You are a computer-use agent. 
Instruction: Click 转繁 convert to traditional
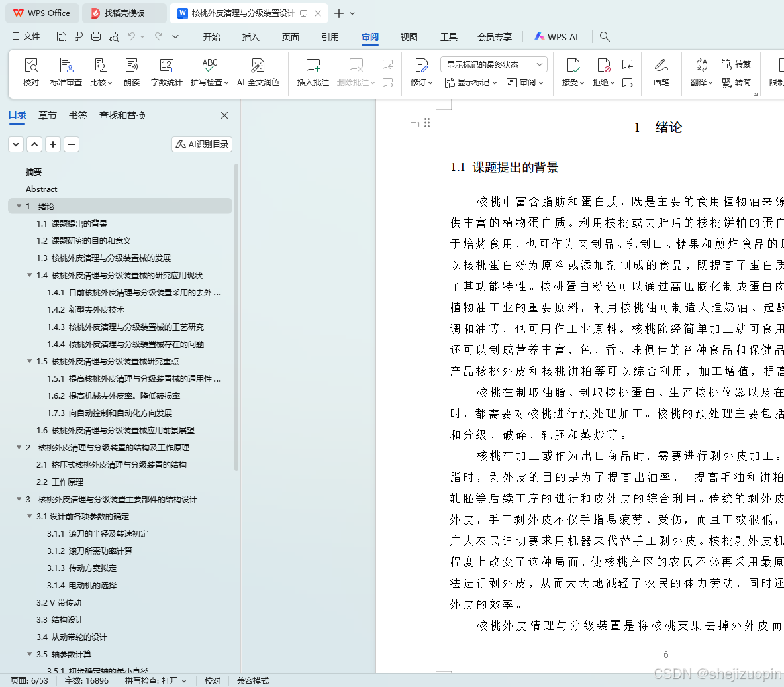click(x=736, y=64)
